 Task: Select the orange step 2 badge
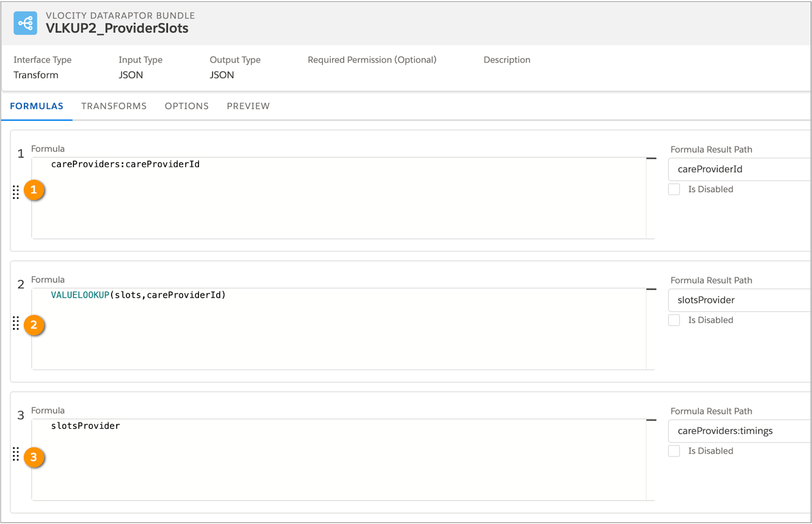(x=33, y=326)
